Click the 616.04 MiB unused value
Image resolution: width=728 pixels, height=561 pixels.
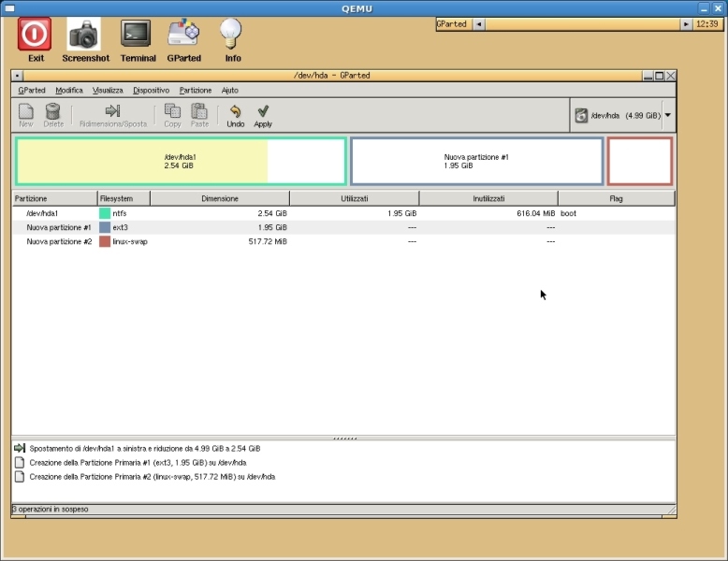(x=536, y=213)
